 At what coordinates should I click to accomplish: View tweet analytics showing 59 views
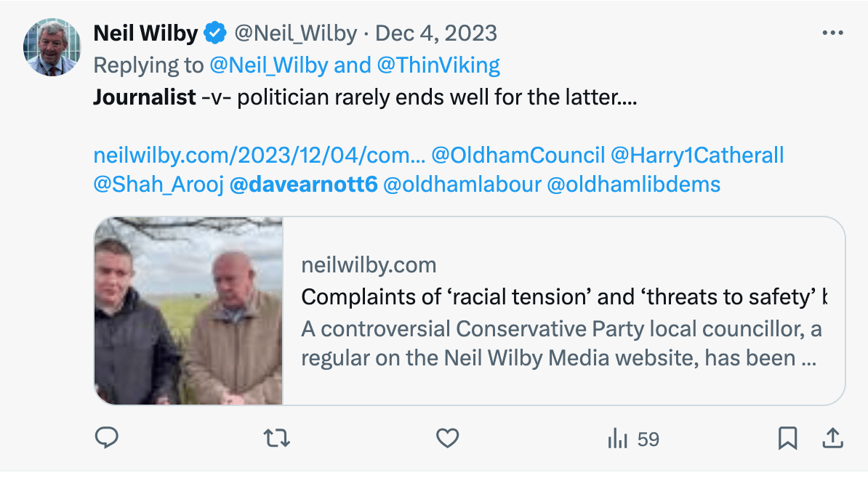[x=632, y=438]
